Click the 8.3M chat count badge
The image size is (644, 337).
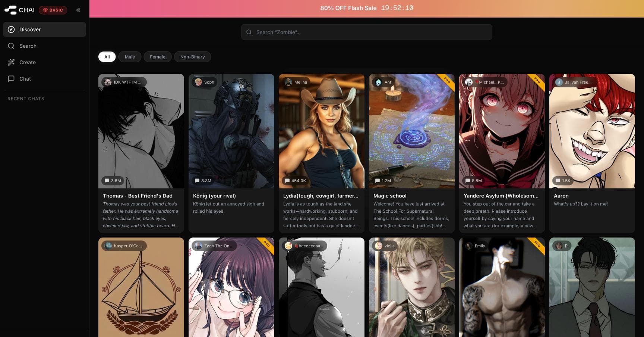click(203, 181)
